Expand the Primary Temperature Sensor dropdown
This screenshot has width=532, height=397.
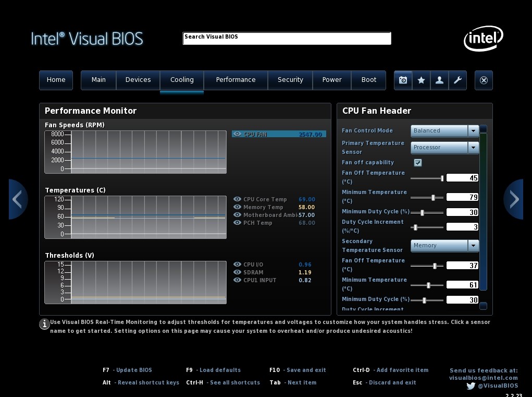(473, 148)
